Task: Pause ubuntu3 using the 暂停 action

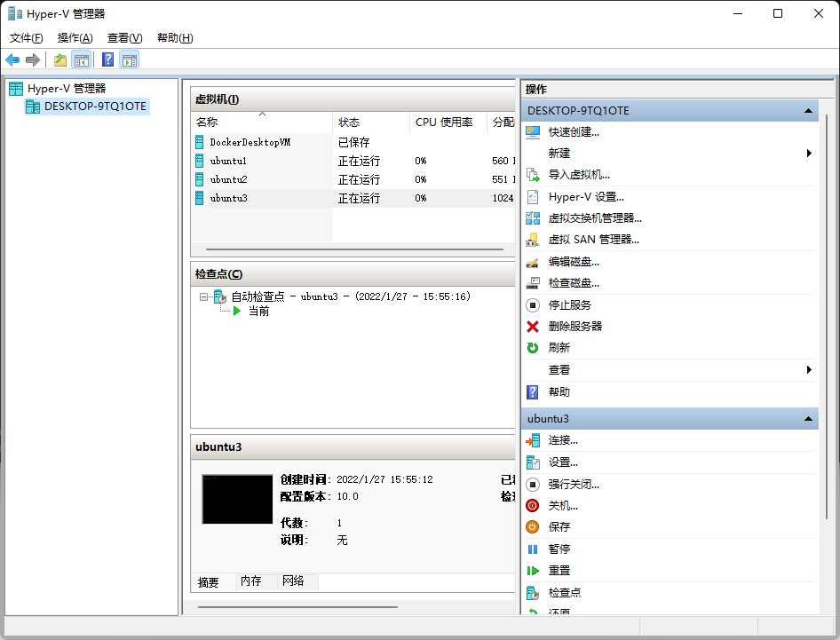Action: pos(559,549)
